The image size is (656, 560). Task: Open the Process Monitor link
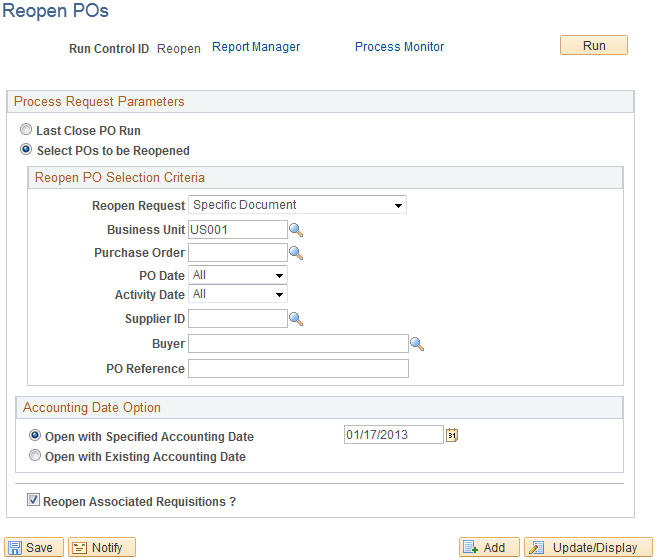pos(400,47)
